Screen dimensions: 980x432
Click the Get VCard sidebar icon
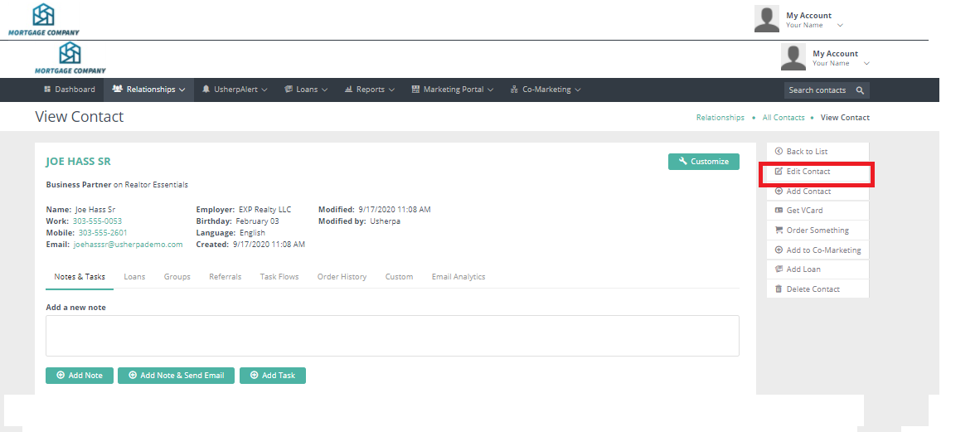point(779,211)
